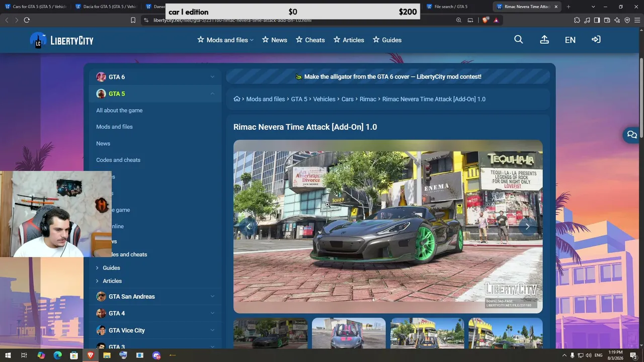644x362 pixels.
Task: Expand the Guides item in the sidebar
Action: 97,268
